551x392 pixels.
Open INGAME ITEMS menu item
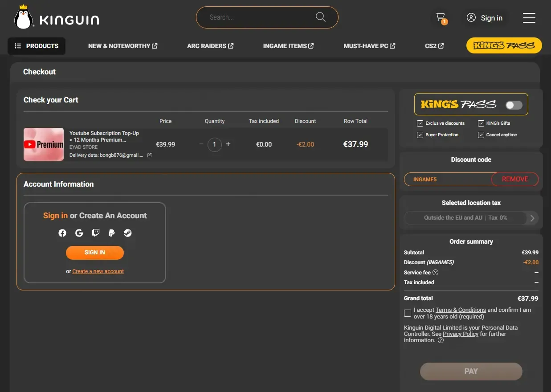coord(289,46)
